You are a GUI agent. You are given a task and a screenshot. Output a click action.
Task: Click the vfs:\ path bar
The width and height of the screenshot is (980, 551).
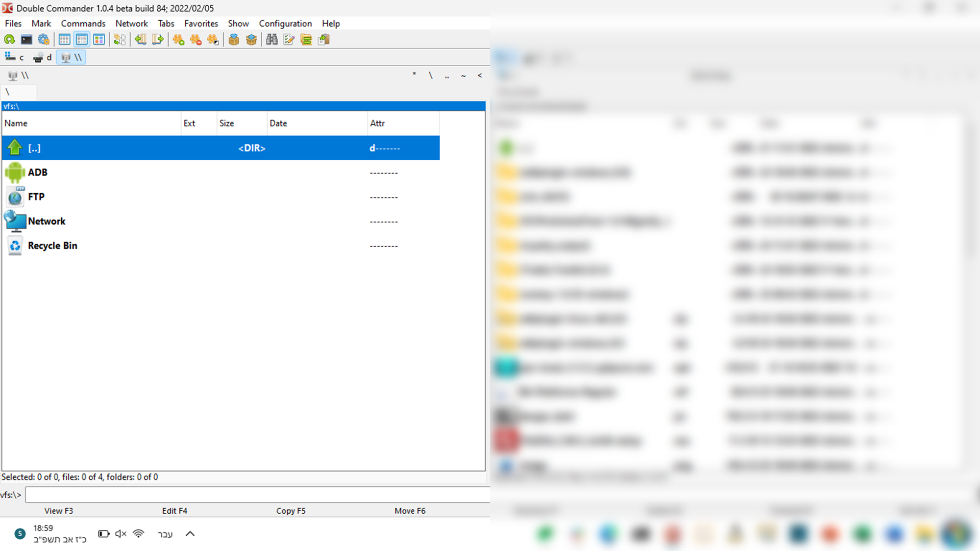[x=244, y=106]
